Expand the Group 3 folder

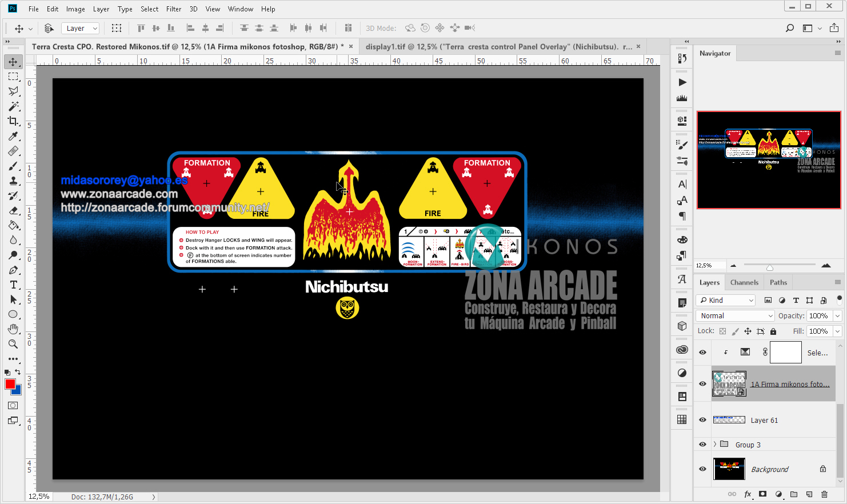[714, 445]
